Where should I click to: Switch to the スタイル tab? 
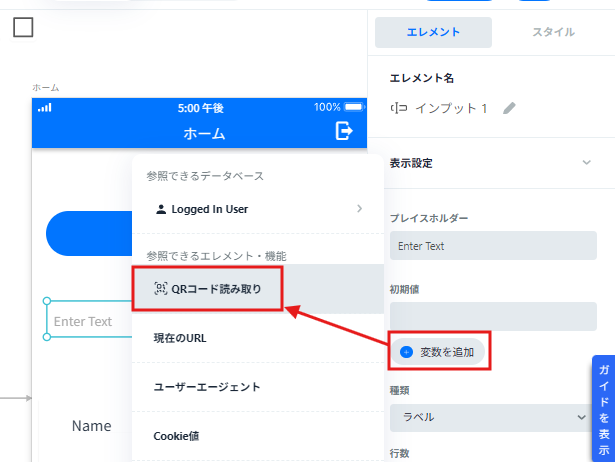pos(553,32)
